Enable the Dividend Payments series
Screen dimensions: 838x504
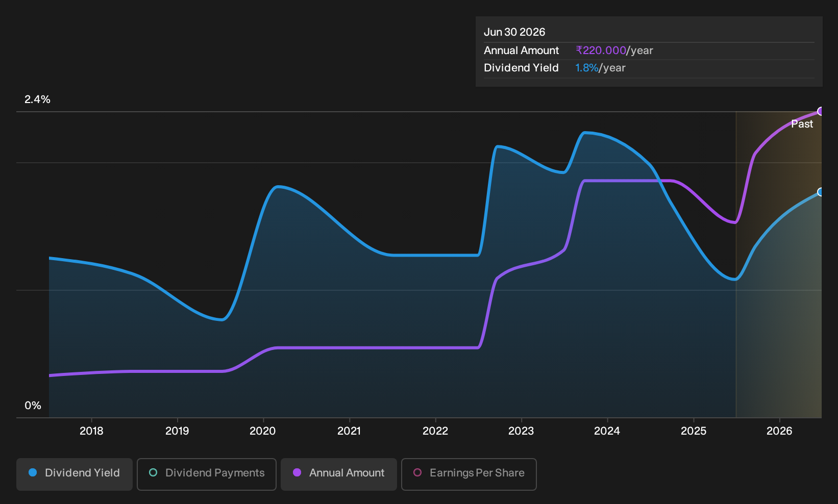click(x=207, y=474)
